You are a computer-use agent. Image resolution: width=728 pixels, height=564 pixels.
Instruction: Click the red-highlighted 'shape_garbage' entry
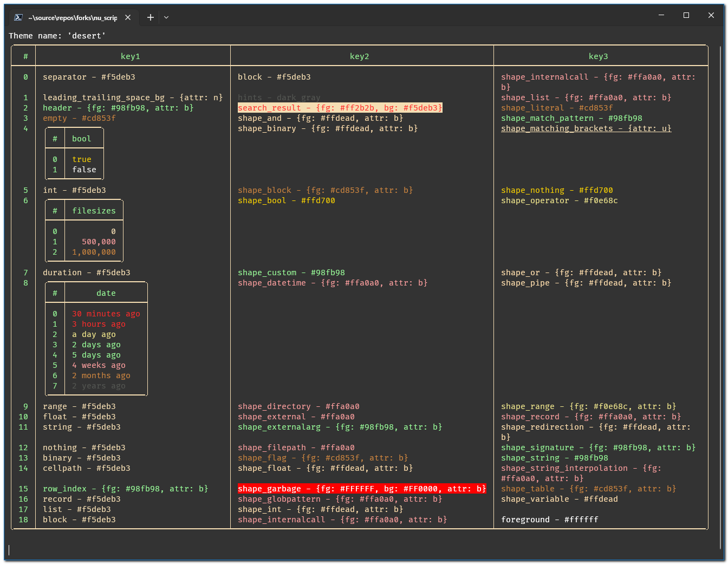coord(362,489)
